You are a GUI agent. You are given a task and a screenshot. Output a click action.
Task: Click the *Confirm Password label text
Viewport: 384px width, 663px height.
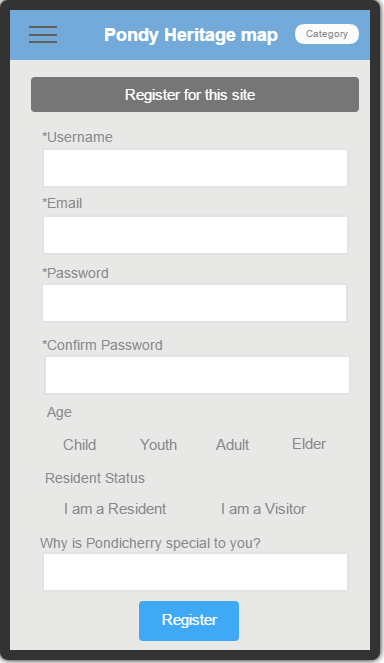pos(102,345)
